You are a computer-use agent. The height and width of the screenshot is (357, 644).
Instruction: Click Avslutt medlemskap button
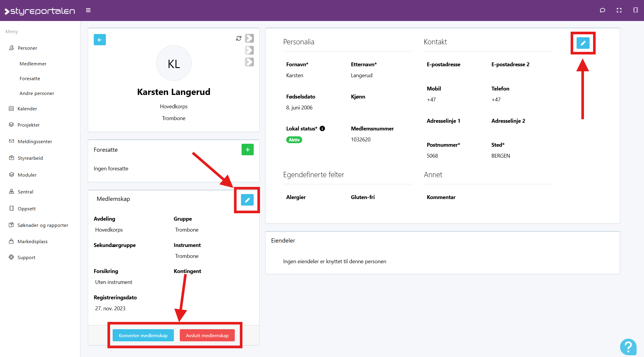(207, 335)
